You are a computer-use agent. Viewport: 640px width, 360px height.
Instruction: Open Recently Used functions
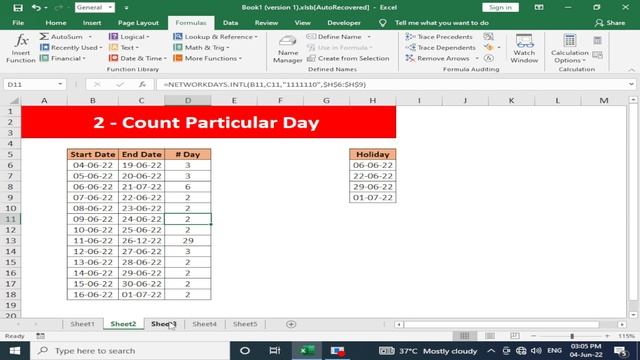tap(71, 47)
